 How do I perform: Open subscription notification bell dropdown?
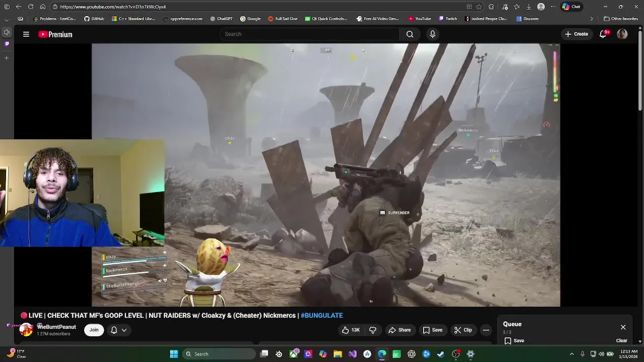[119, 330]
